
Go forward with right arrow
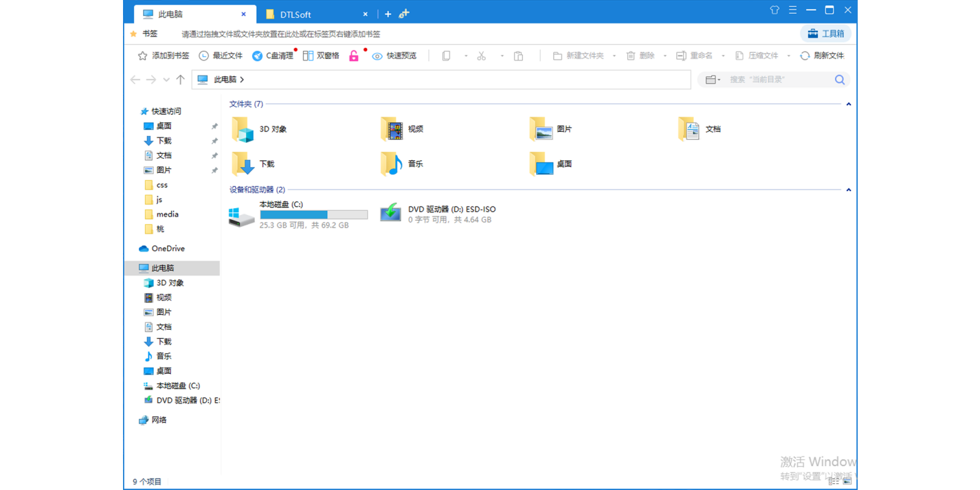151,80
